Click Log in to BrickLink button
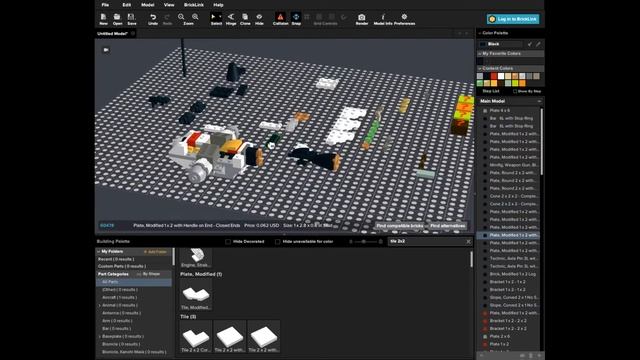The width and height of the screenshot is (640, 360). tap(513, 19)
